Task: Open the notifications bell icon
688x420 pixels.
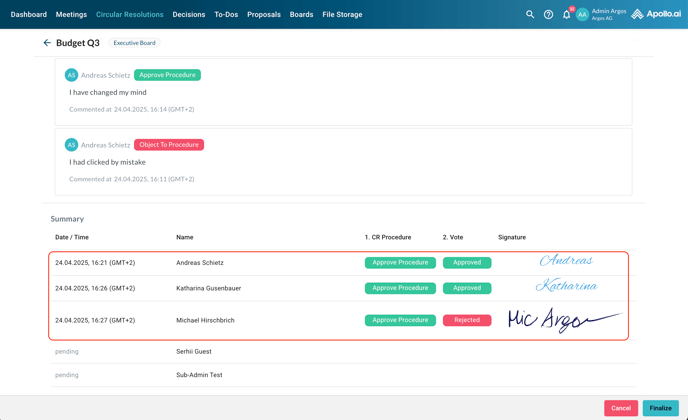Action: (566, 15)
